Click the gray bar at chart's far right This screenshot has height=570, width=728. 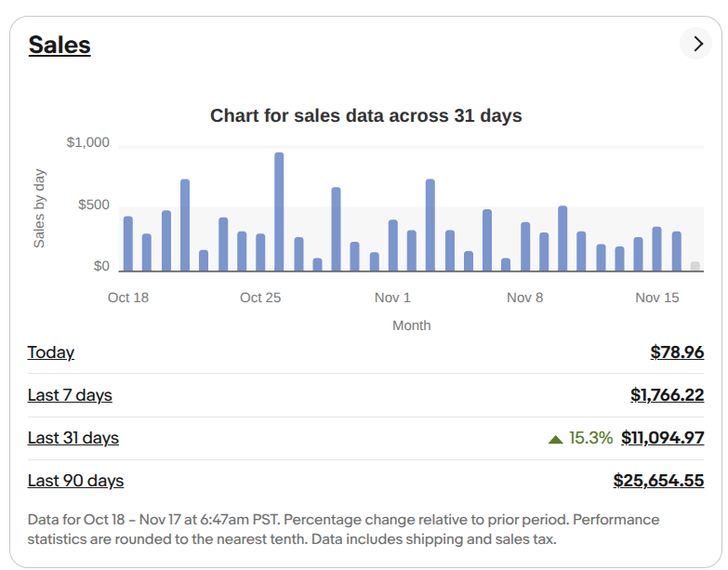pos(695,267)
